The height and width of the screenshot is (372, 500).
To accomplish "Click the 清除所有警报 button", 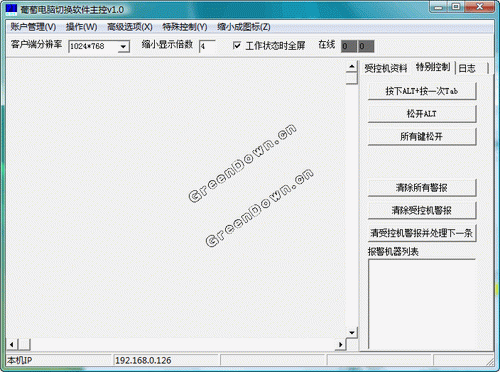I will tap(422, 188).
